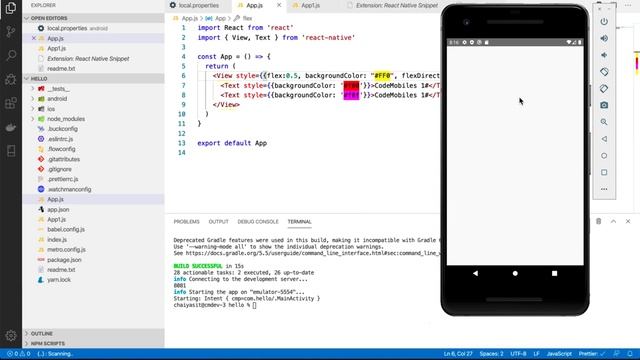Click the yellow #FF0 color swatch
The width and height of the screenshot is (640, 360).
point(382,76)
